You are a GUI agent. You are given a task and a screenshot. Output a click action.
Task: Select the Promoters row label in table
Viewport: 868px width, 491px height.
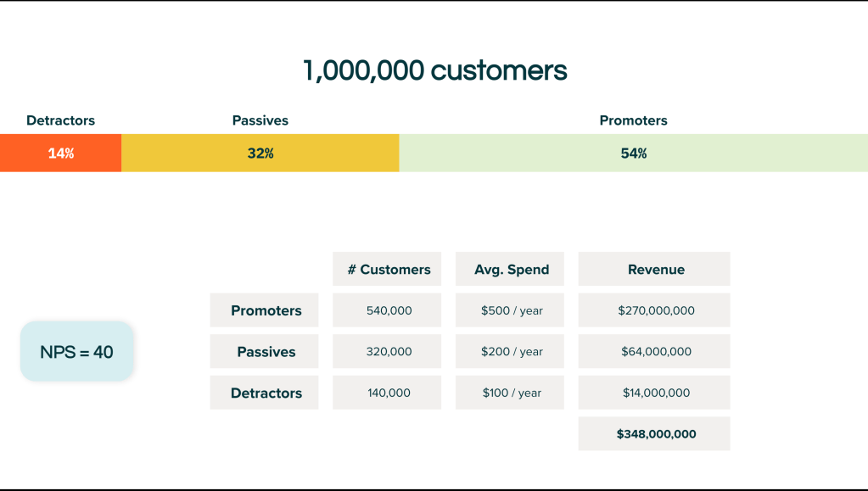click(x=265, y=310)
